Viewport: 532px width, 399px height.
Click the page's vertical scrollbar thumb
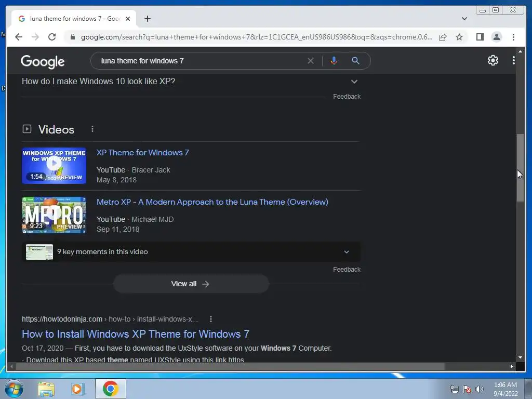coord(520,168)
